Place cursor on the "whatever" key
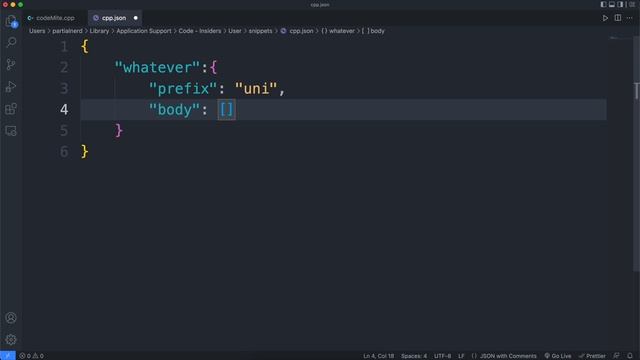 [158, 67]
